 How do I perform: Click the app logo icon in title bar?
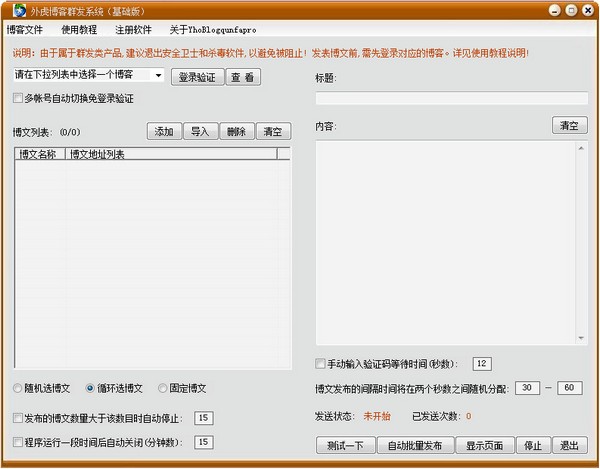(19, 10)
